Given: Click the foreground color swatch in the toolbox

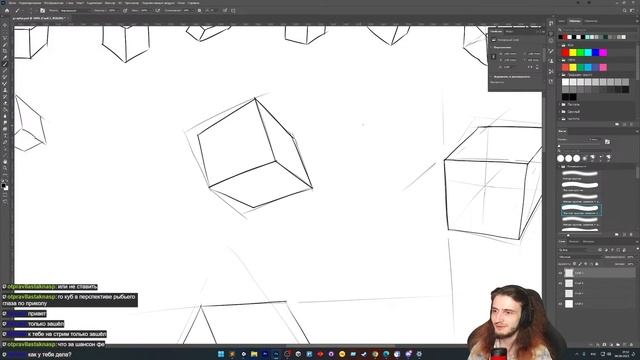Looking at the screenshot, I should tap(4, 185).
